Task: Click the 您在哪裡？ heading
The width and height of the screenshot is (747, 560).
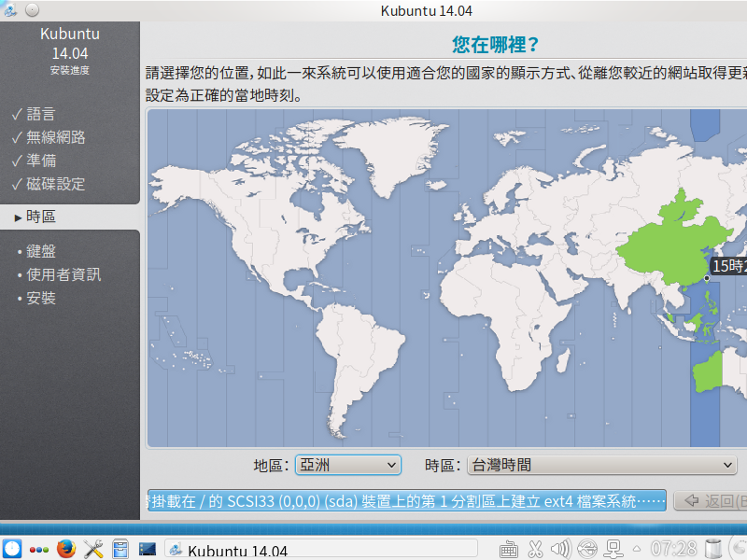Action: click(496, 45)
